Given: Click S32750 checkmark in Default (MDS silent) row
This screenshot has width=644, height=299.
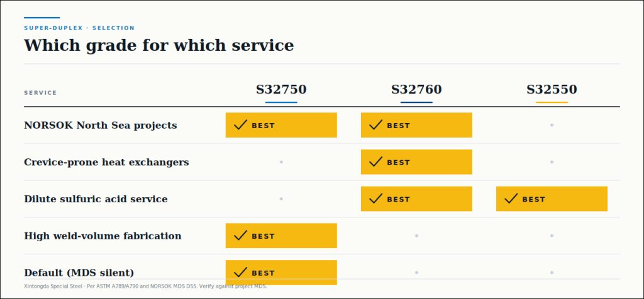Looking at the screenshot, I should (240, 273).
